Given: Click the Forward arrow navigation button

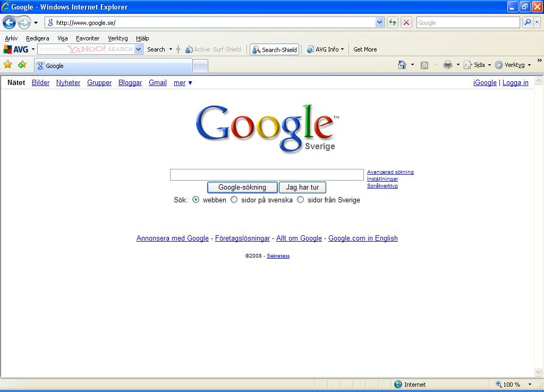Looking at the screenshot, I should [24, 23].
